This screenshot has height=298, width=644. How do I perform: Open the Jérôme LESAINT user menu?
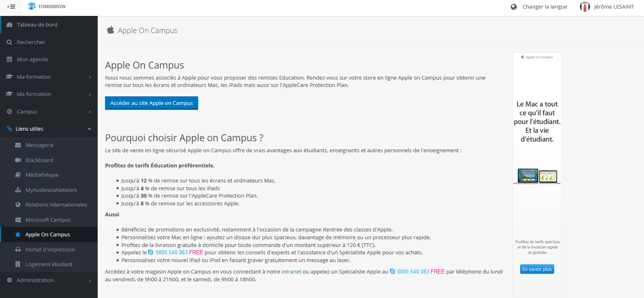point(608,7)
